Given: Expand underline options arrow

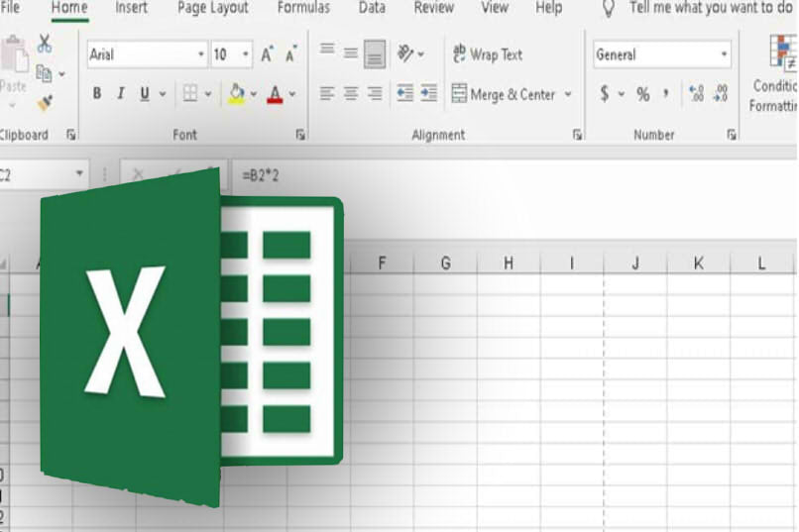Looking at the screenshot, I should pyautogui.click(x=163, y=94).
